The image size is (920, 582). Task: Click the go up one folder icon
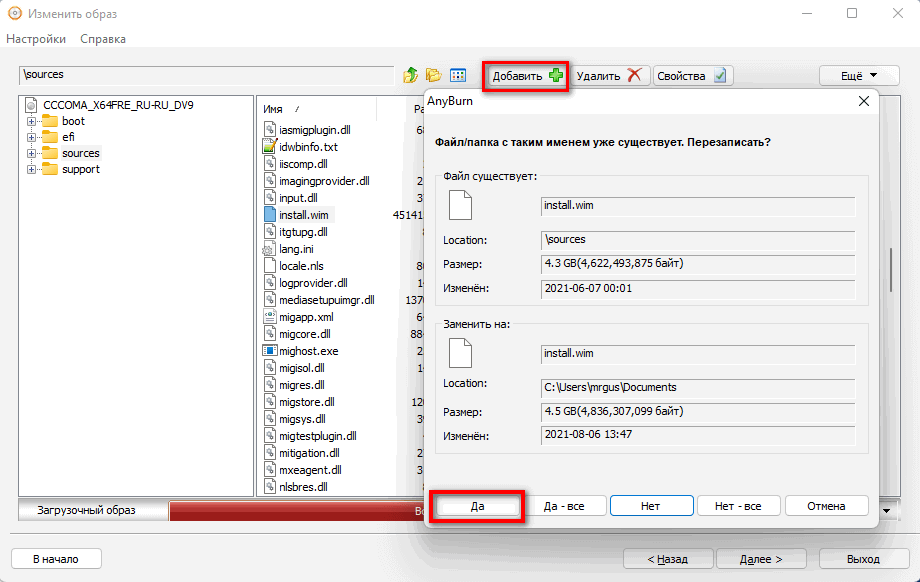(x=411, y=75)
